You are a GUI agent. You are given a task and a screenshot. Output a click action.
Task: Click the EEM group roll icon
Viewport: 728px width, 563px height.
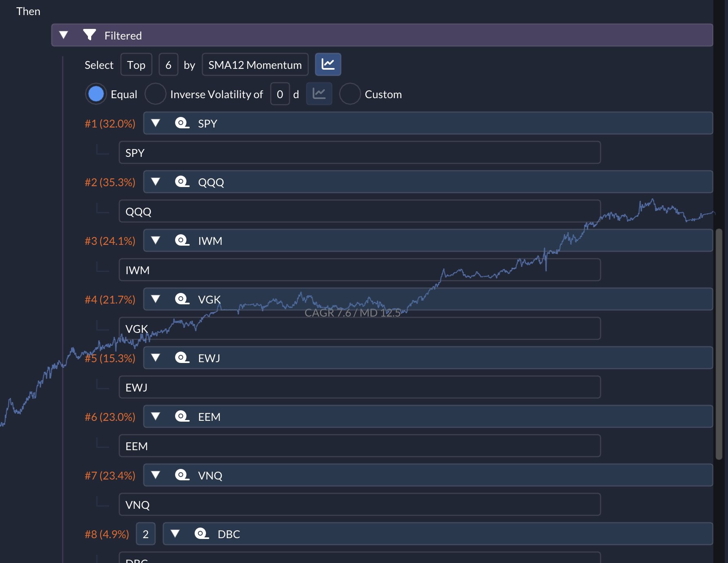click(x=182, y=416)
